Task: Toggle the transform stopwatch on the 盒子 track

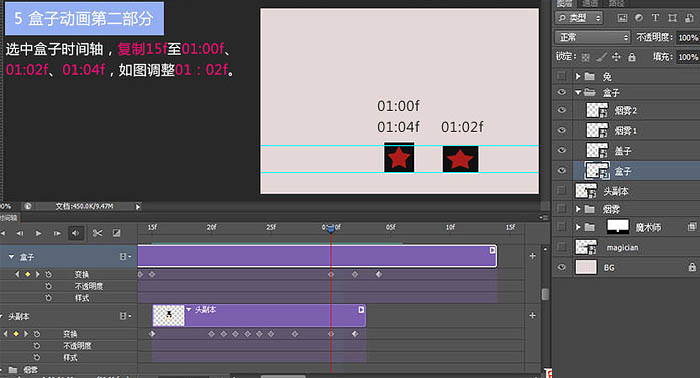Action: (48, 274)
